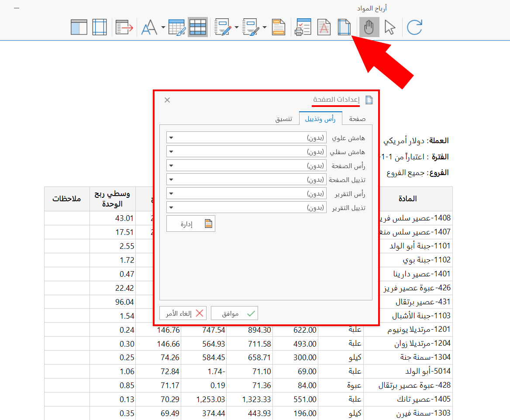Image resolution: width=510 pixels, height=420 pixels.
Task: Click the orange header and footer page icon
Action: click(x=279, y=27)
